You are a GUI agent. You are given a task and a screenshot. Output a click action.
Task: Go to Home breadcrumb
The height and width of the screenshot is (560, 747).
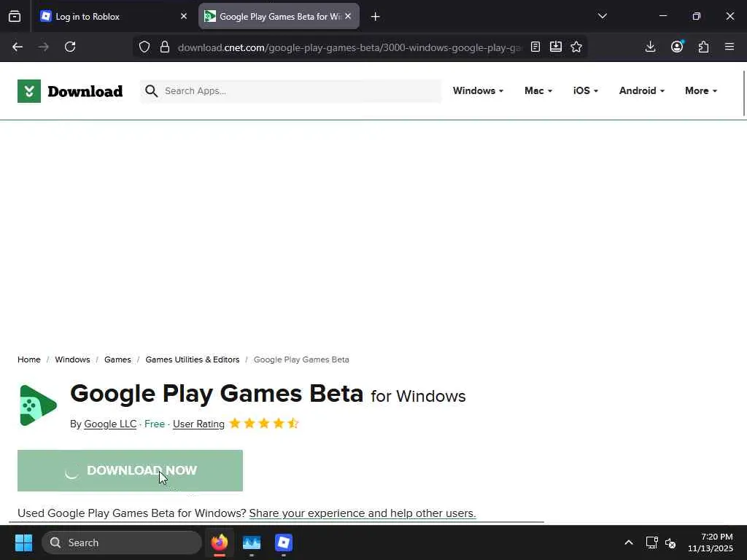coord(29,359)
